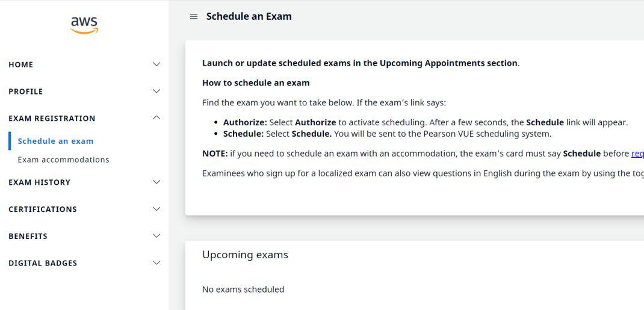Select the CERTIFICATIONS sidebar label
644x310 pixels.
coord(43,209)
